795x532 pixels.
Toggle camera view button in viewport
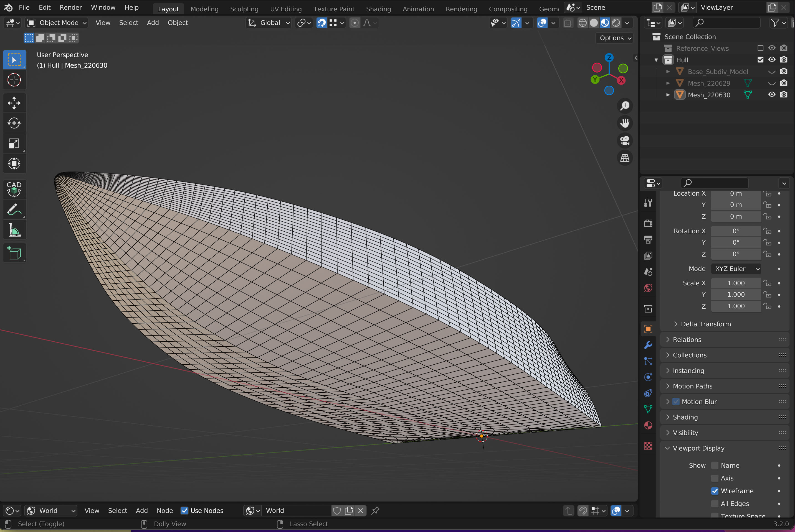(x=624, y=140)
